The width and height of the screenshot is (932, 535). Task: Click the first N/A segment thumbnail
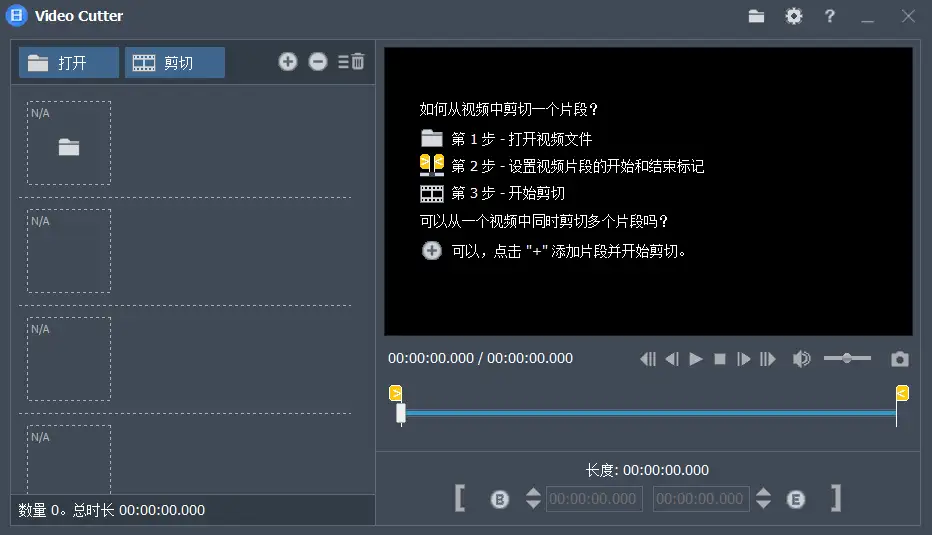point(69,143)
